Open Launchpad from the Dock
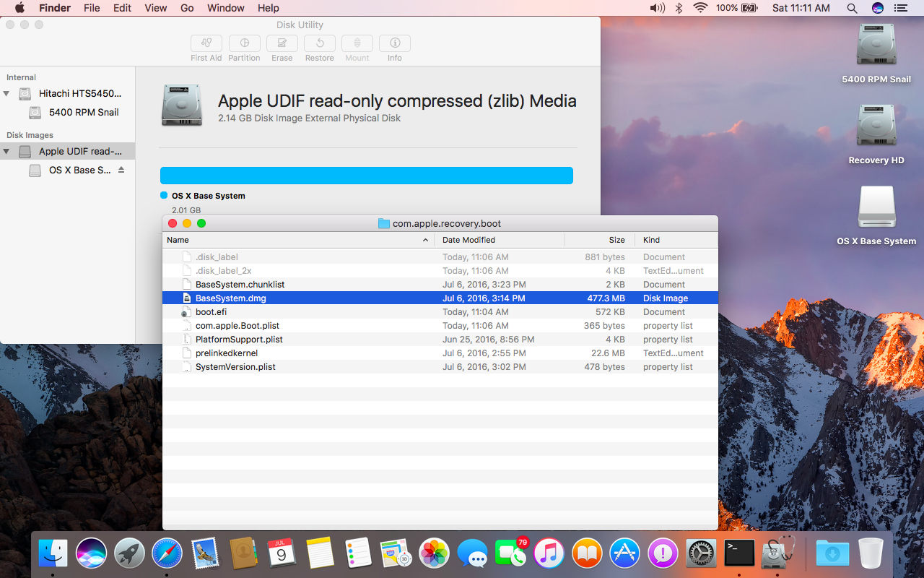Image resolution: width=924 pixels, height=578 pixels. [x=129, y=553]
